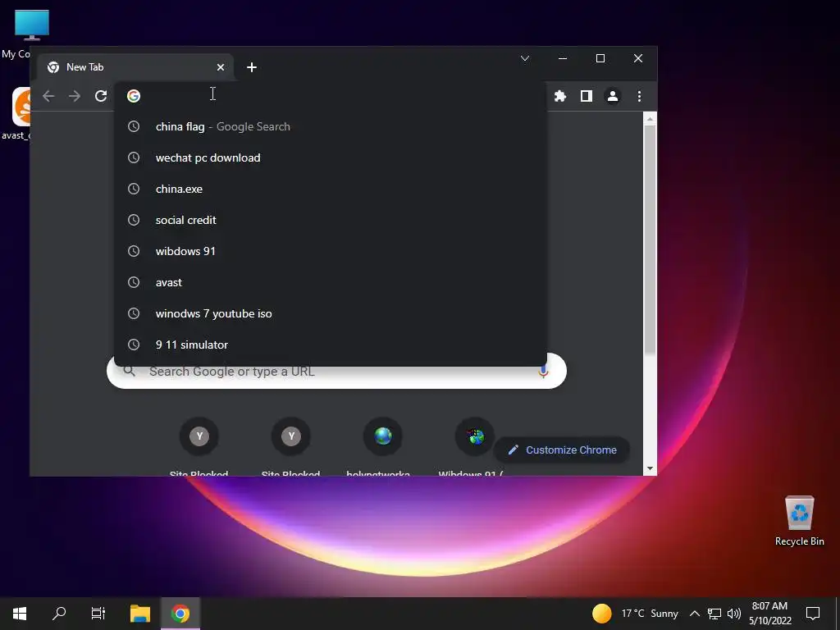Click the Google search box on page

point(336,372)
